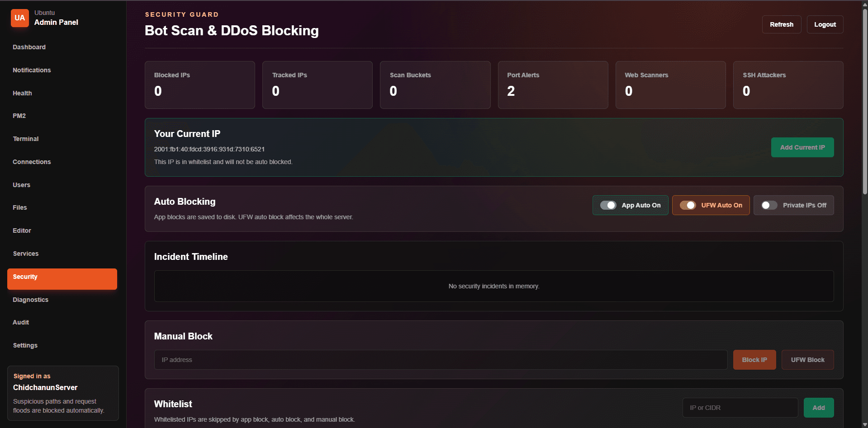Image resolution: width=868 pixels, height=428 pixels.
Task: Click the Block IP button
Action: [754, 360]
